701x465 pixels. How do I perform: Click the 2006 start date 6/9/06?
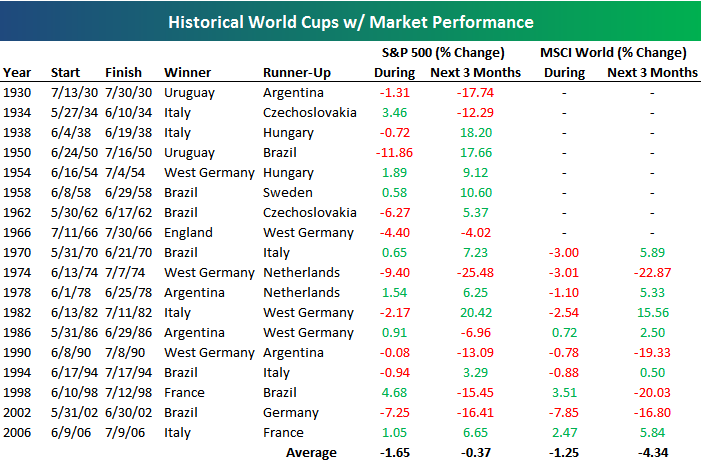[71, 432]
